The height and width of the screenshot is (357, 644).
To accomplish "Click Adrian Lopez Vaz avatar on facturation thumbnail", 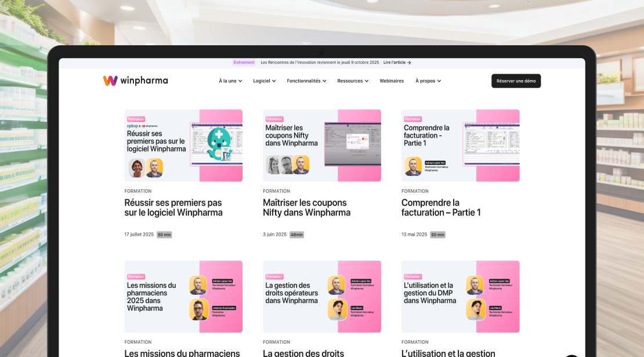I will tap(413, 166).
